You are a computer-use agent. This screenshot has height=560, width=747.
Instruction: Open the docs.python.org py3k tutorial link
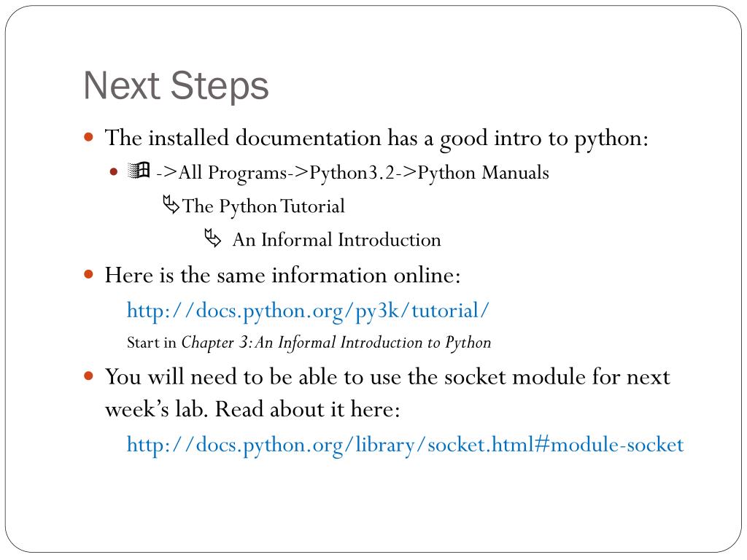[x=308, y=311]
